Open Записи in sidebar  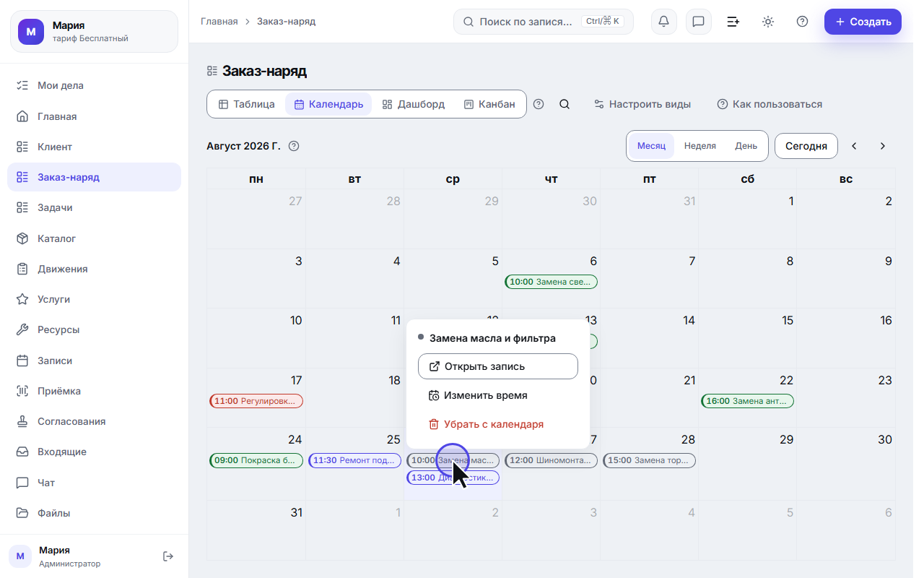pos(94,361)
